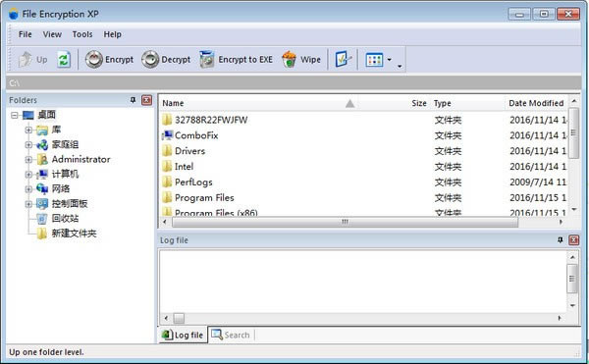The image size is (589, 364).
Task: Select the Drivers folder
Action: pos(190,151)
